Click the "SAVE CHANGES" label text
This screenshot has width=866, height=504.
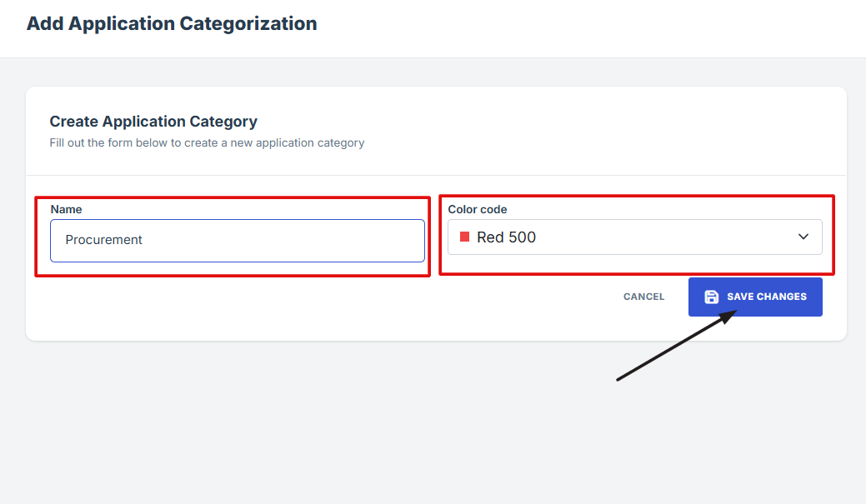(x=767, y=297)
